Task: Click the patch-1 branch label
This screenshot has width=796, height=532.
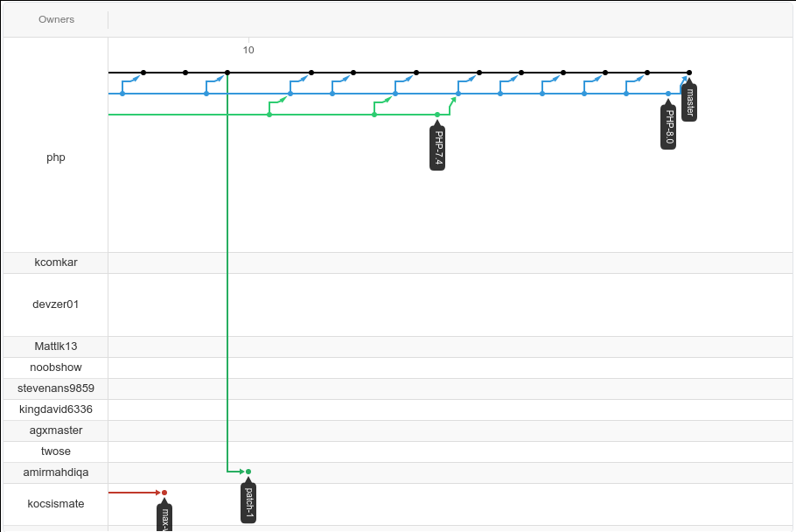Action: point(248,502)
